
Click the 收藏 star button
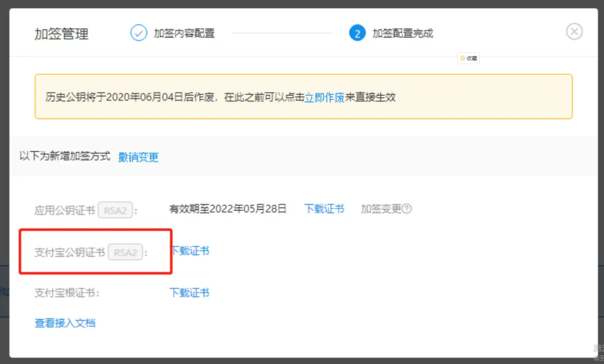tap(468, 58)
